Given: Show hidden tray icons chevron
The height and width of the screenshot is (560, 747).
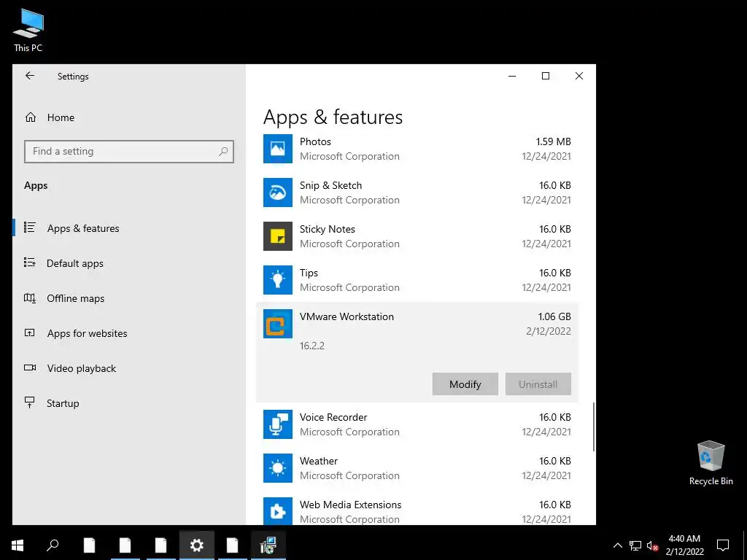Looking at the screenshot, I should coord(617,545).
